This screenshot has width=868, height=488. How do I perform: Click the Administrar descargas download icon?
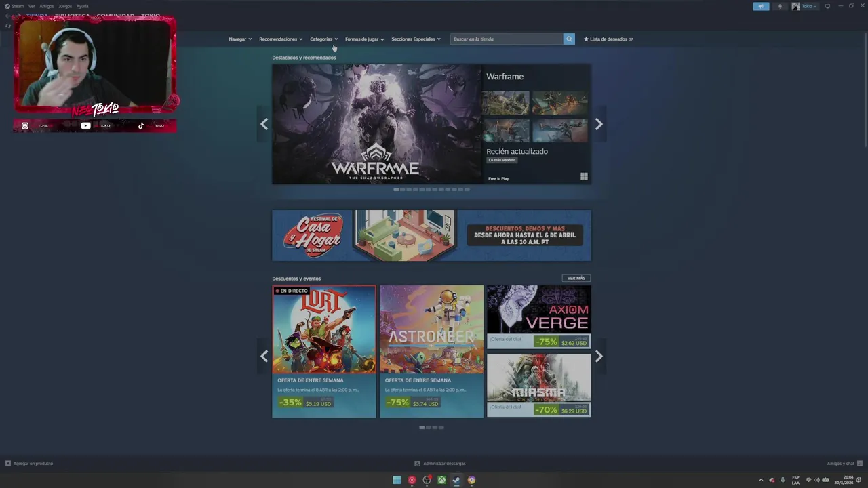click(418, 464)
